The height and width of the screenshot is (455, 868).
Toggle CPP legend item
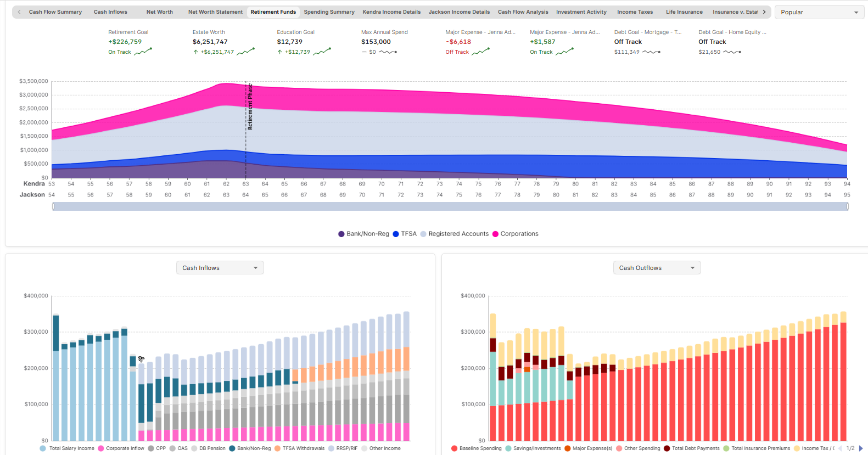click(156, 448)
